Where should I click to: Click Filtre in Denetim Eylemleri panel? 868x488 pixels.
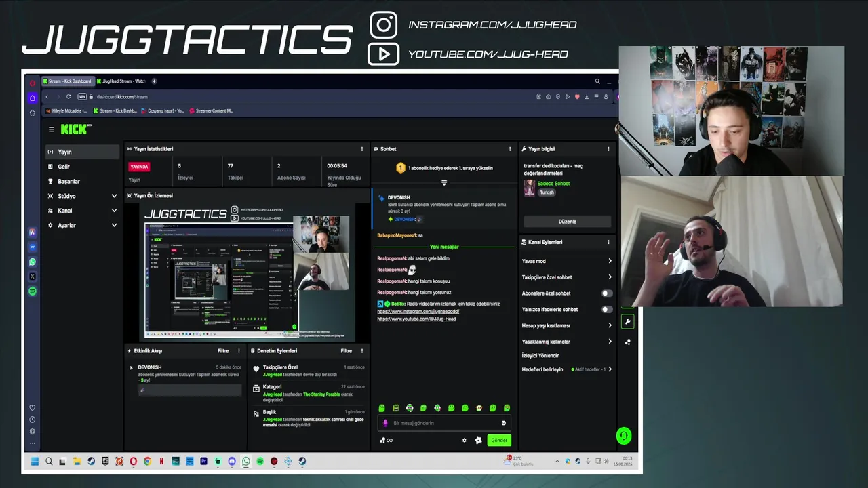click(x=347, y=351)
